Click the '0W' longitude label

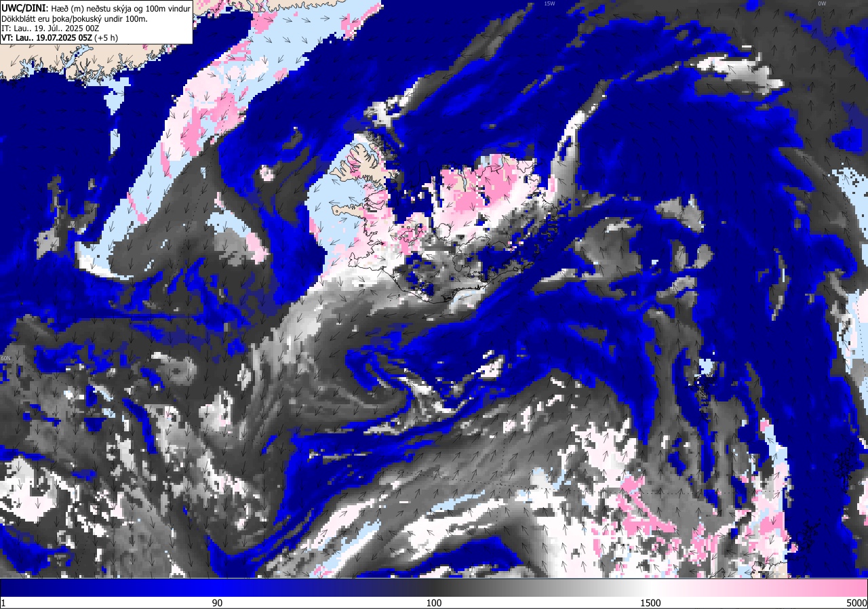(822, 3)
